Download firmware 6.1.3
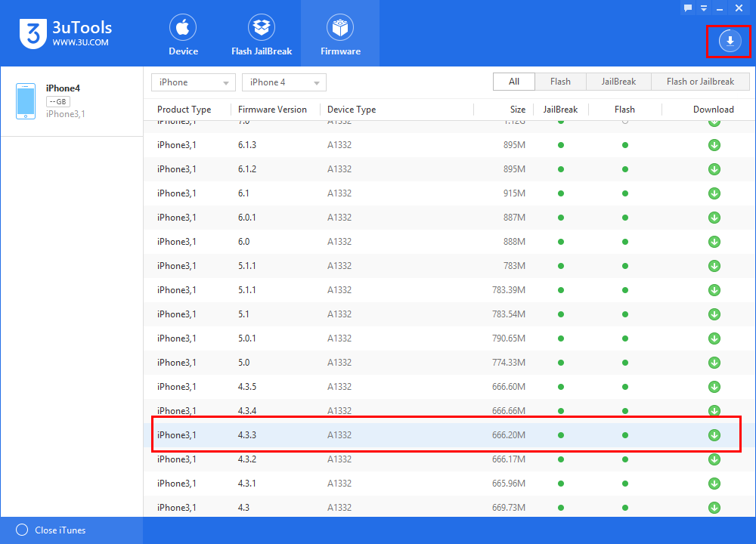Image resolution: width=756 pixels, height=544 pixels. [714, 145]
